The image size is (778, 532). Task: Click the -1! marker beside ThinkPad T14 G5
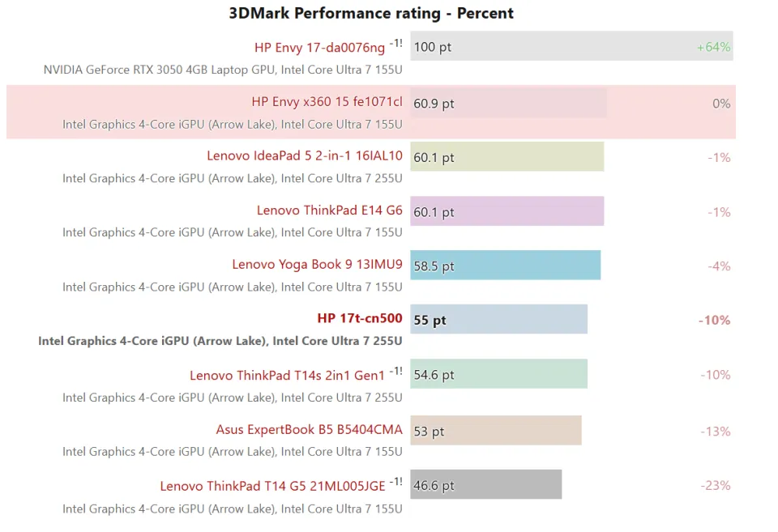[395, 483]
